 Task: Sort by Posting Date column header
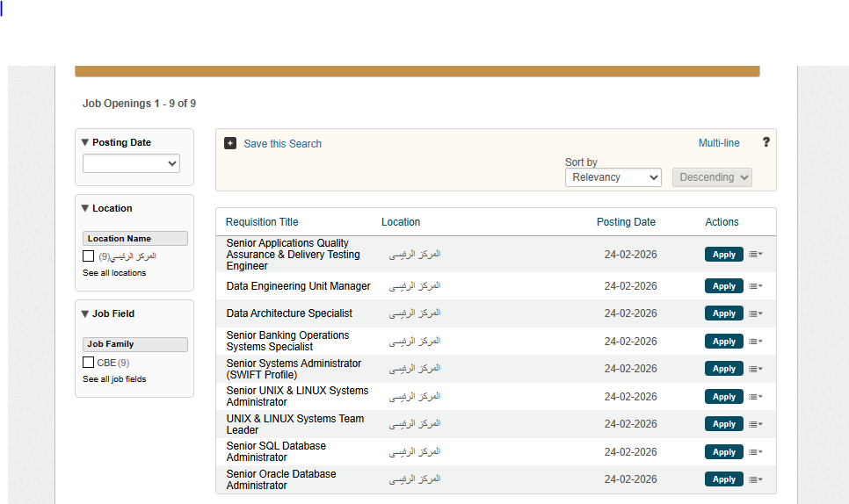click(x=626, y=222)
